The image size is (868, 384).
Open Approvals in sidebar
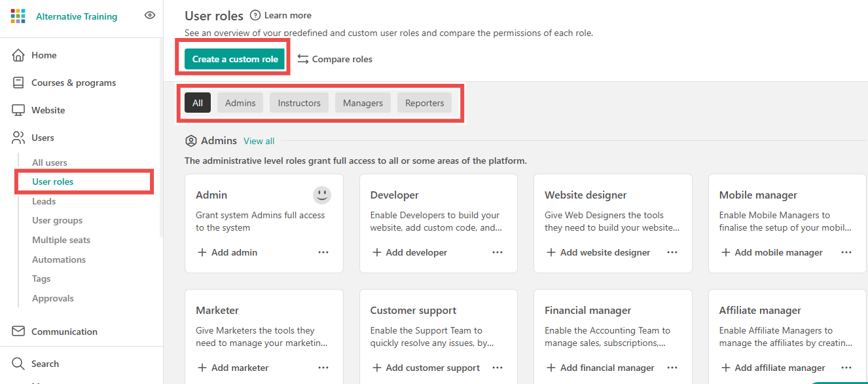point(53,298)
